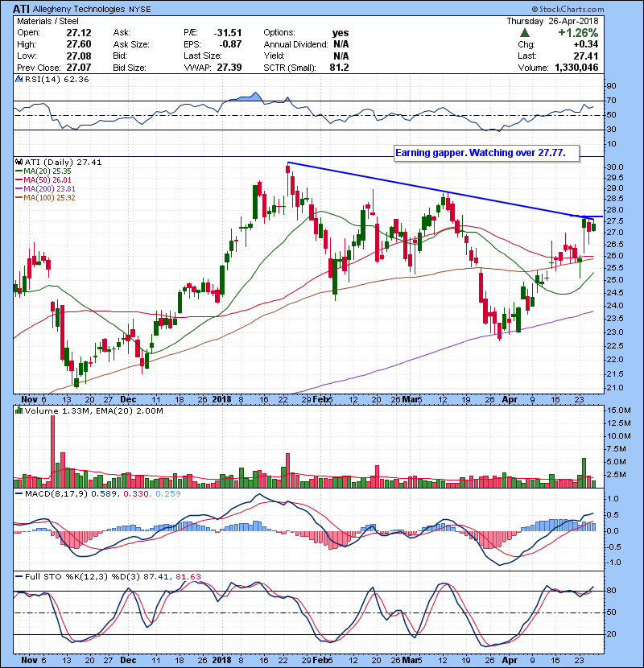
Task: Click the RSI indicator line icon
Action: tap(19, 79)
